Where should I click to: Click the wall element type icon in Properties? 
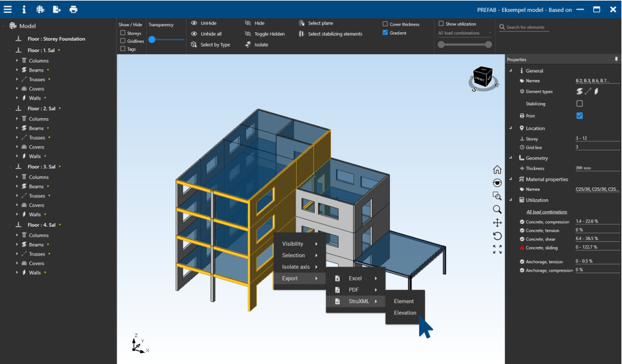tap(596, 91)
